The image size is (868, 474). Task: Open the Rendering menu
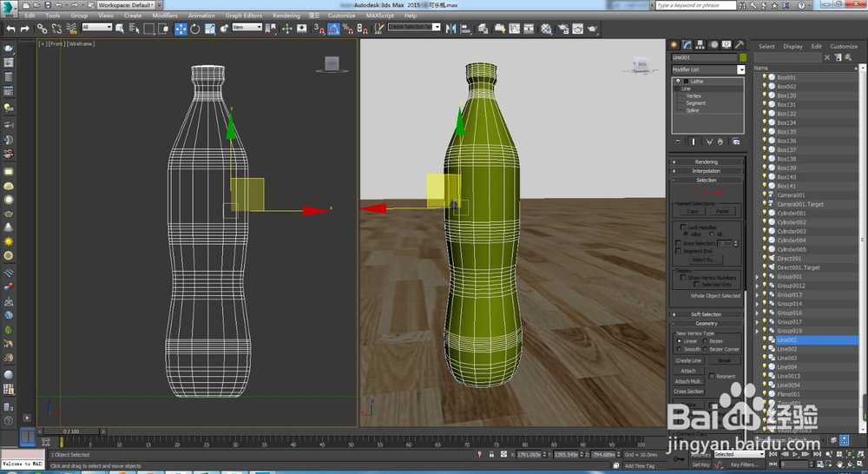(x=286, y=16)
